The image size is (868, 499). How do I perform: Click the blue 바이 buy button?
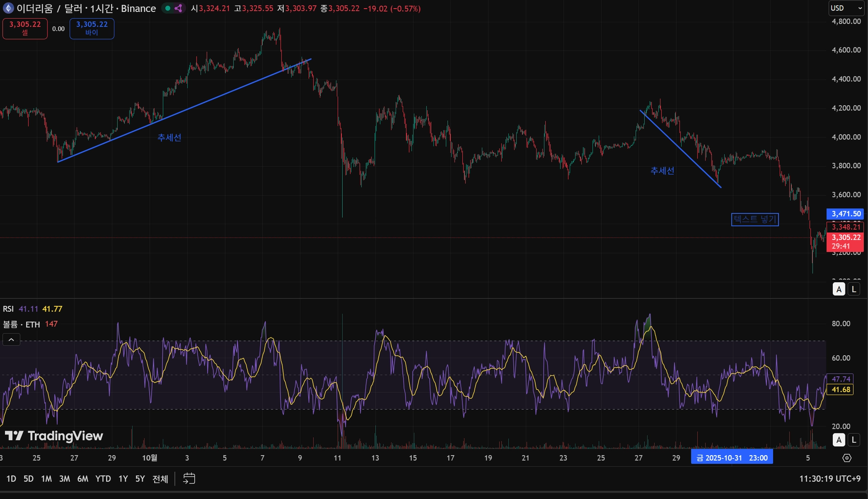pos(92,29)
